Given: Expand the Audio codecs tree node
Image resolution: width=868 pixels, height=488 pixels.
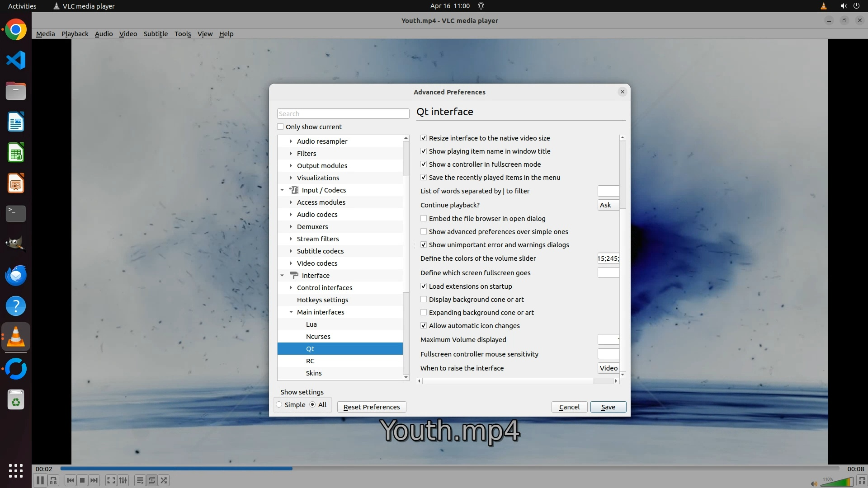Looking at the screenshot, I should click(x=291, y=215).
